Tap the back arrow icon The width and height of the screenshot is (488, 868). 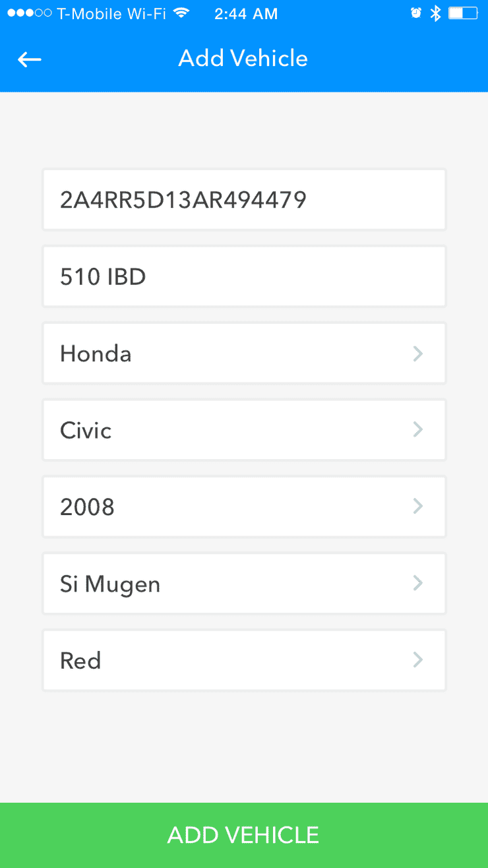pos(30,59)
